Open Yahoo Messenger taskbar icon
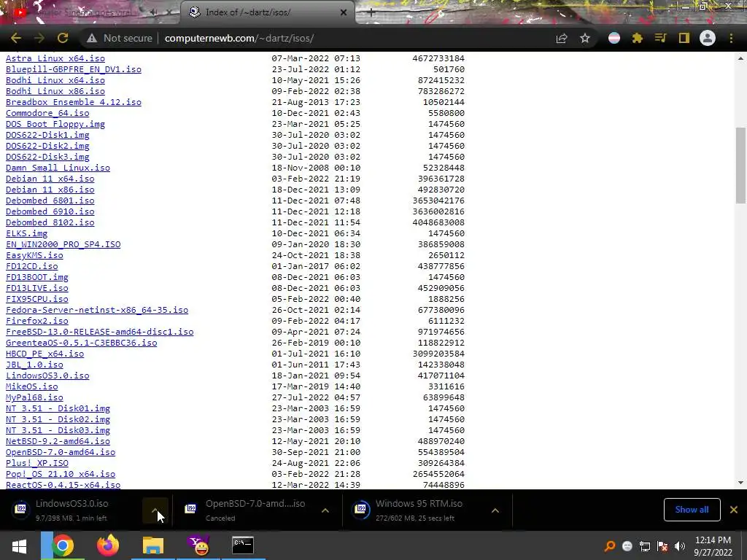The image size is (747, 560). coord(198,545)
